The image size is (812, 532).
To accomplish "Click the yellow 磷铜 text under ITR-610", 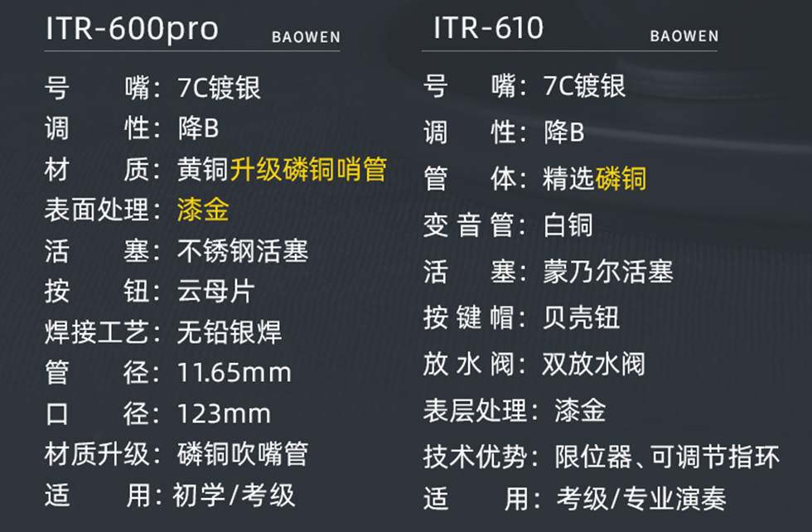I will coord(621,179).
